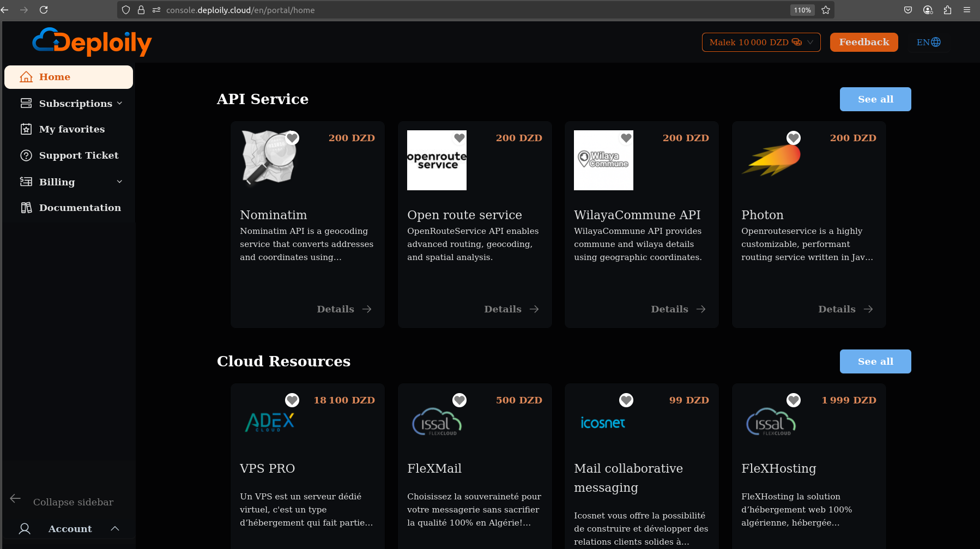Open the Malek 10 000 DZD dropdown
The width and height of the screenshot is (980, 549).
point(761,42)
